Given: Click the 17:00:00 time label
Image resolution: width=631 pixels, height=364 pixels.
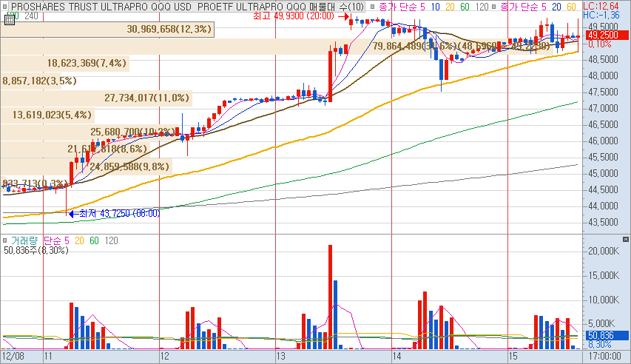Looking at the screenshot, I should point(604,357).
